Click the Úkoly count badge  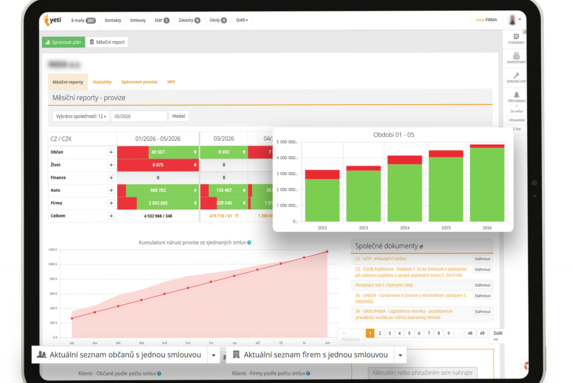coord(224,20)
